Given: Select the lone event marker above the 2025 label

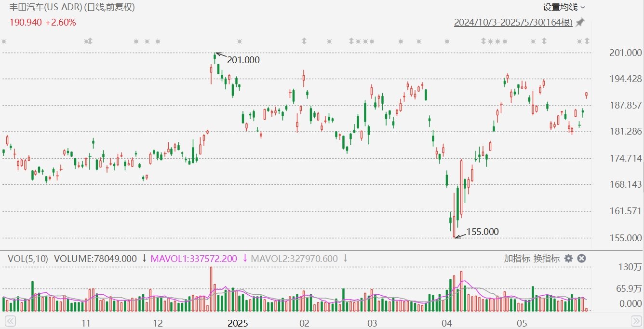Looking at the screenshot, I should coord(240,41).
